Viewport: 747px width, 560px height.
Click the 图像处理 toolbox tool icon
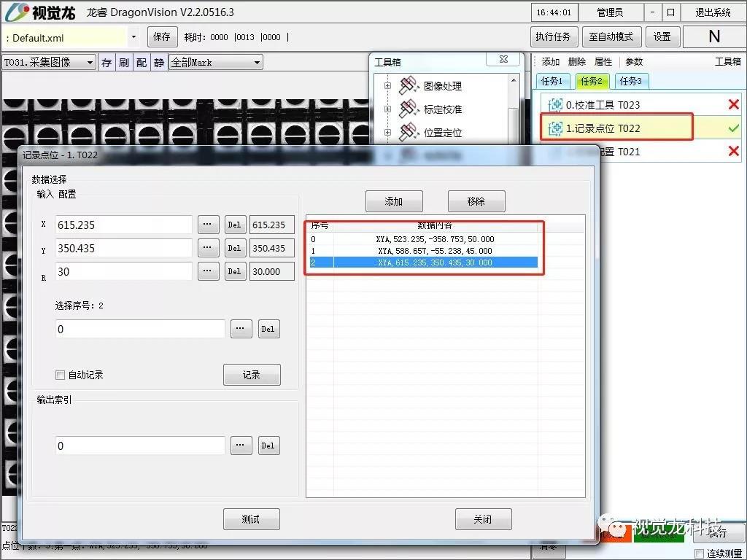click(x=409, y=86)
